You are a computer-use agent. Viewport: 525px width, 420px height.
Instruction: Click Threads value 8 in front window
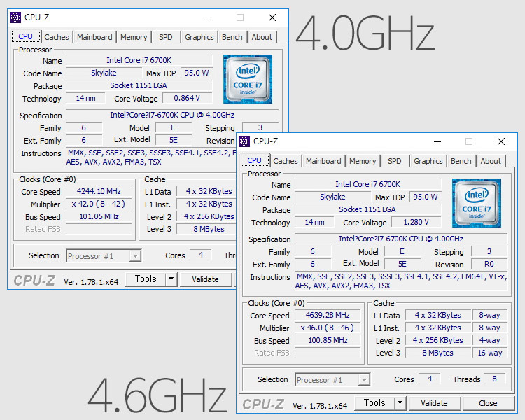coord(494,379)
